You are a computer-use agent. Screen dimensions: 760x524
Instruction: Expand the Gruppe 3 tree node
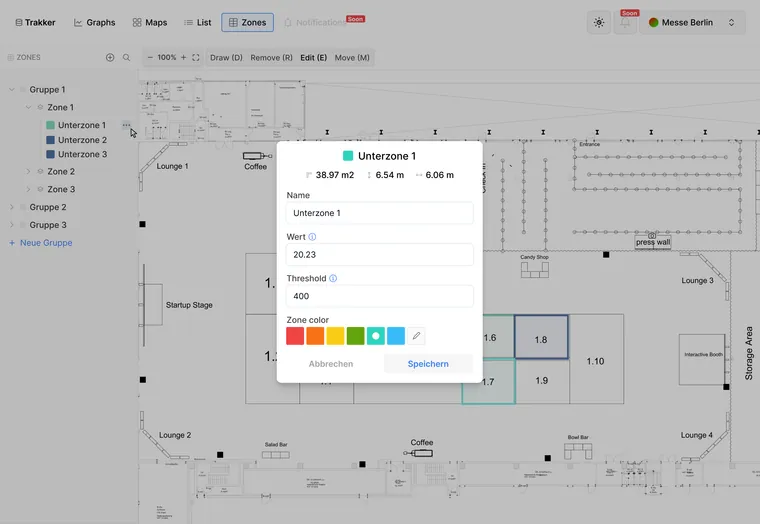tap(12, 225)
